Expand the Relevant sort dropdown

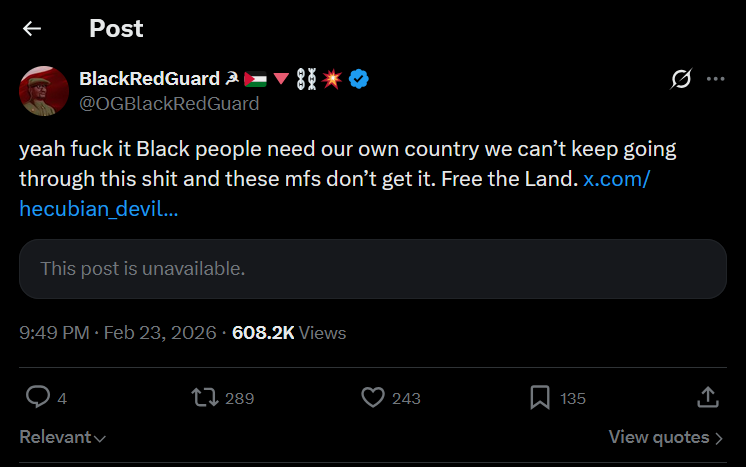pyautogui.click(x=63, y=438)
